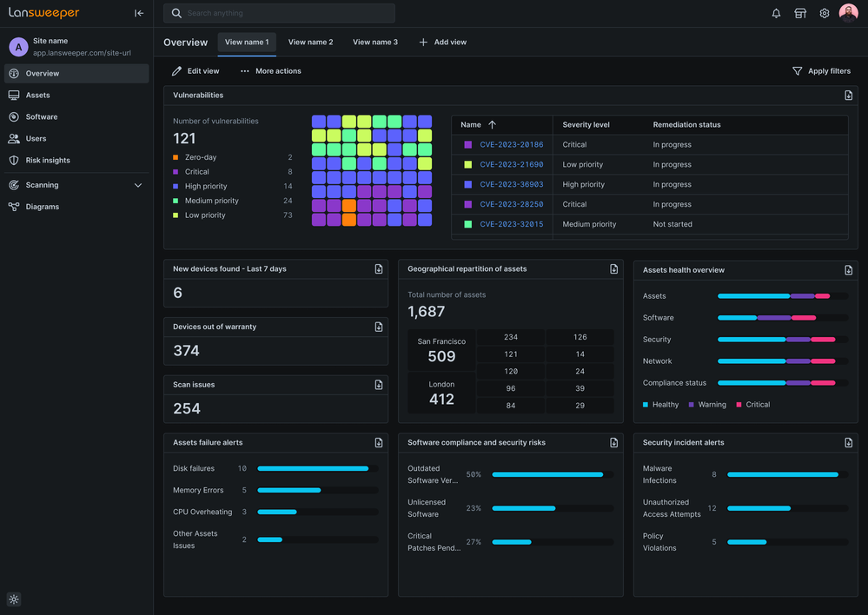
Task: Click the Add view button
Action: (x=442, y=42)
